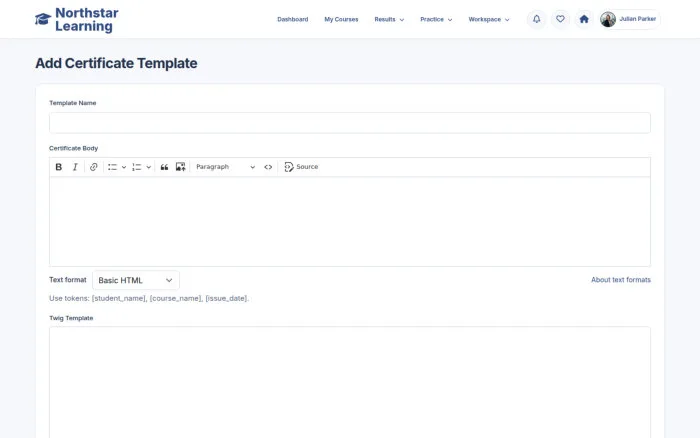Screen dimensions: 700x438
Task: Click the Julian Parker user name
Action: pos(638,19)
